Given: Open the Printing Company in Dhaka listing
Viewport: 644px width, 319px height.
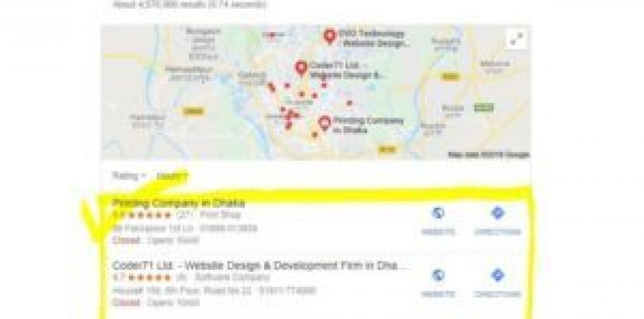Looking at the screenshot, I should [x=179, y=203].
